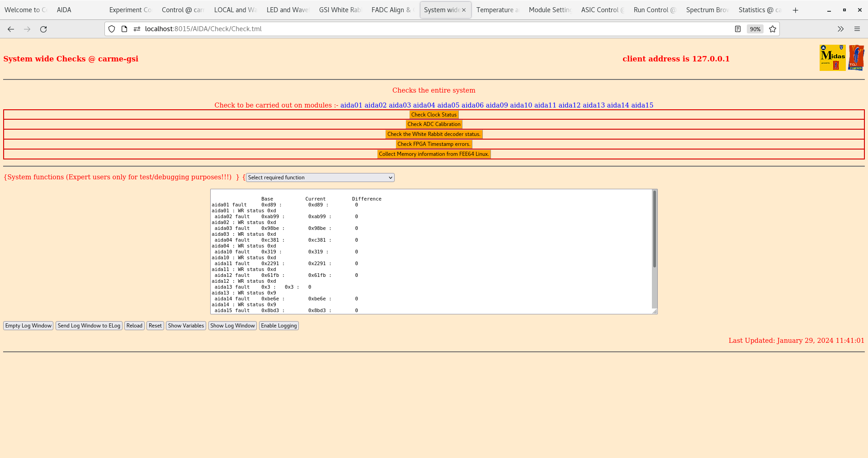
Task: Open a new browser tab with plus icon
Action: click(795, 10)
